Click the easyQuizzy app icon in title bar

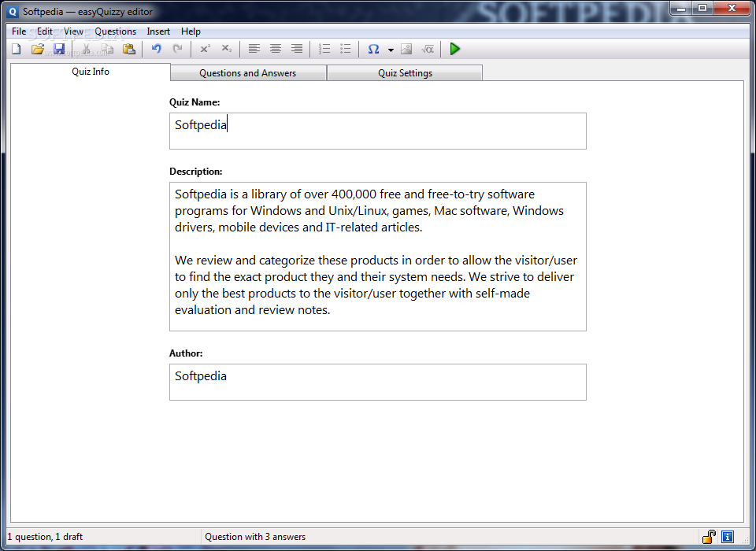pos(13,12)
